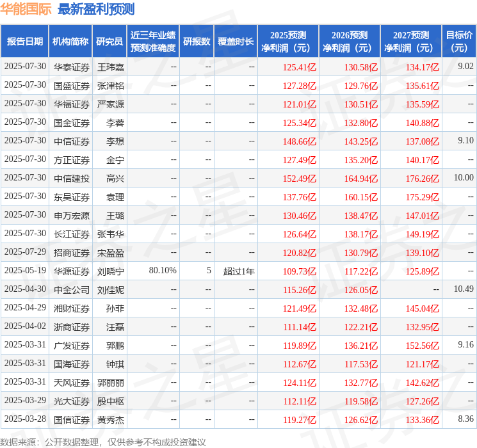
Task: Click date 2025-05-19
Action: (25, 270)
